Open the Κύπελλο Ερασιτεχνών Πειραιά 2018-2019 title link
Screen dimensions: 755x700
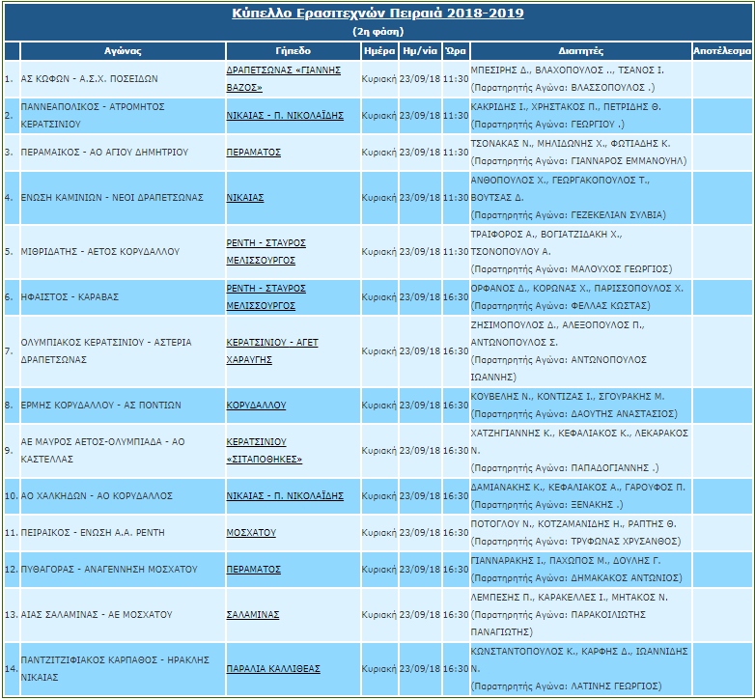(x=377, y=14)
